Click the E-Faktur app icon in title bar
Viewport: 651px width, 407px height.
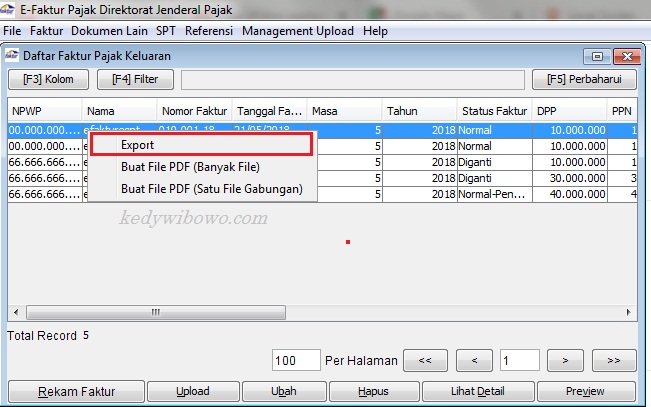(x=7, y=9)
